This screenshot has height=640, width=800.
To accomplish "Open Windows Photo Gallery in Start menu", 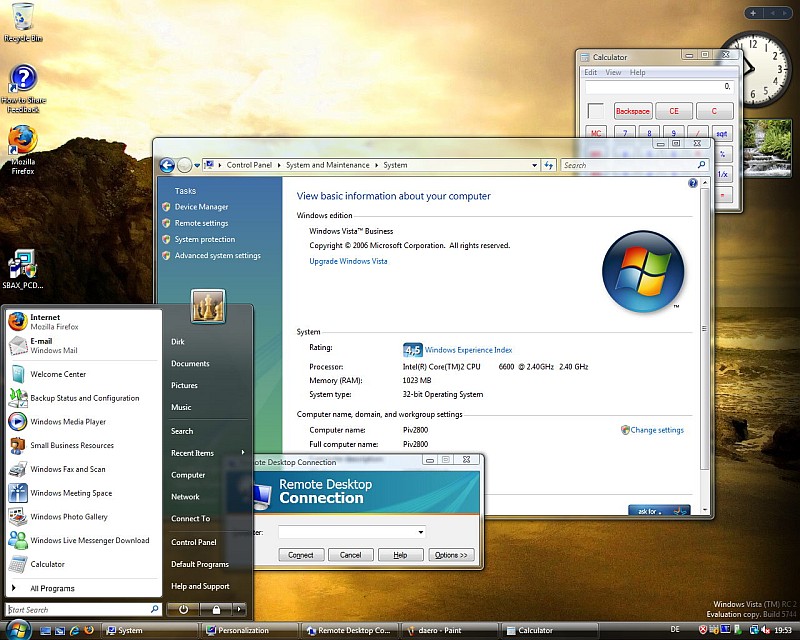I will tap(68, 517).
